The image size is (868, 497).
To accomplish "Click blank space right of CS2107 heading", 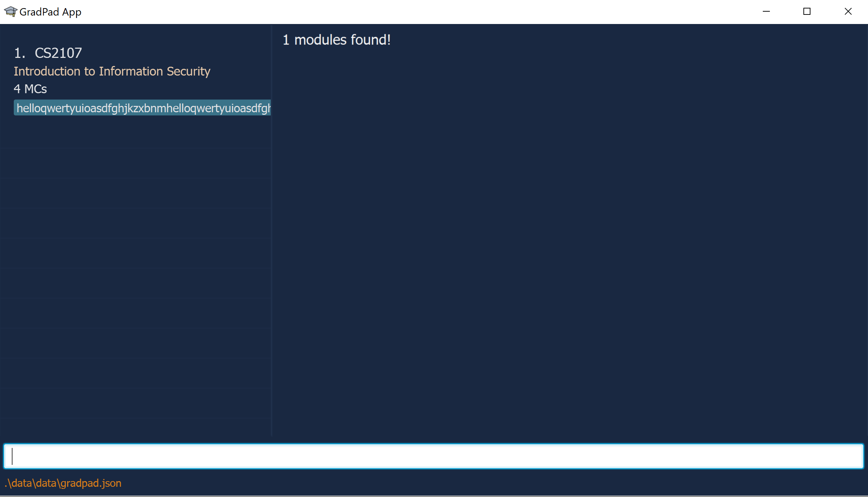I will click(x=176, y=53).
